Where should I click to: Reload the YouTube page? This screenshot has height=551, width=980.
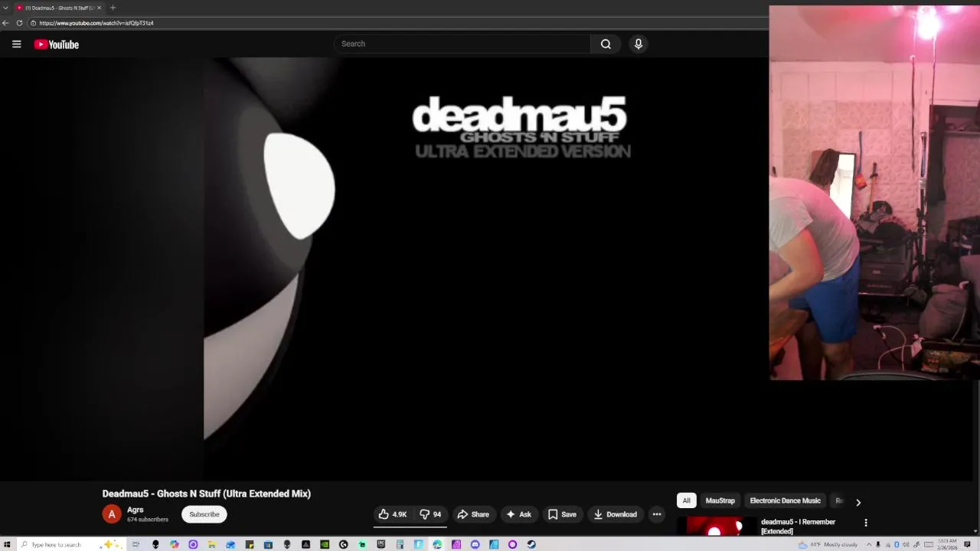(19, 23)
